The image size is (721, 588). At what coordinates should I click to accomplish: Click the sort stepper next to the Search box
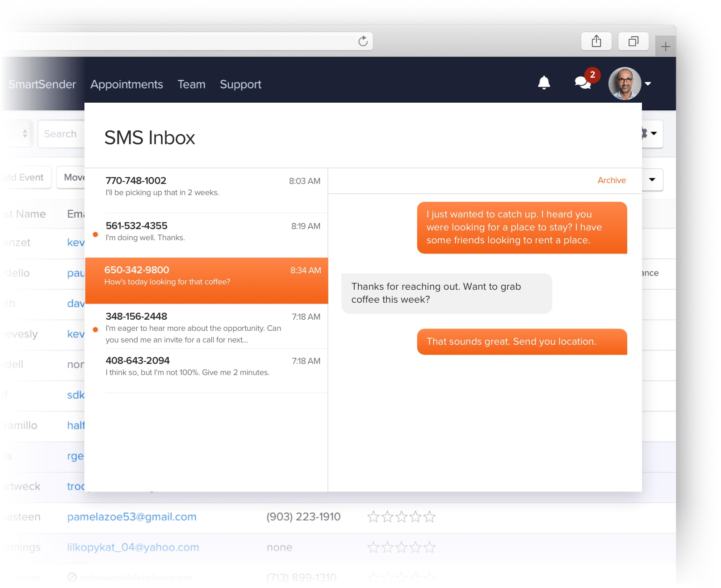pyautogui.click(x=25, y=133)
